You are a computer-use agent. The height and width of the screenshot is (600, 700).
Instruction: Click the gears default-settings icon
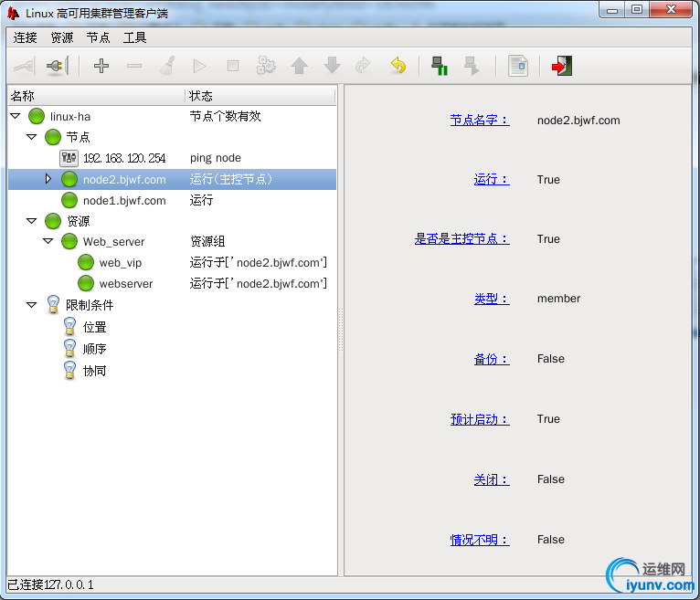[266, 66]
